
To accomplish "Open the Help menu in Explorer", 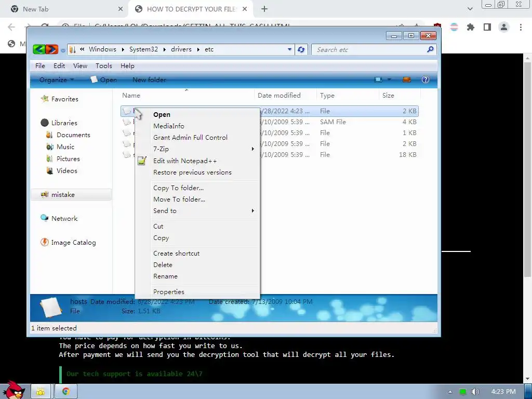I will [128, 66].
